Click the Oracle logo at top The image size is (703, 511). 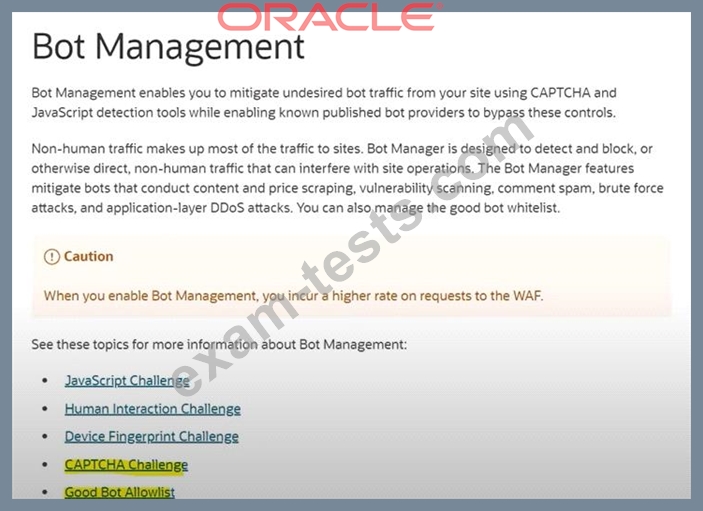330,17
